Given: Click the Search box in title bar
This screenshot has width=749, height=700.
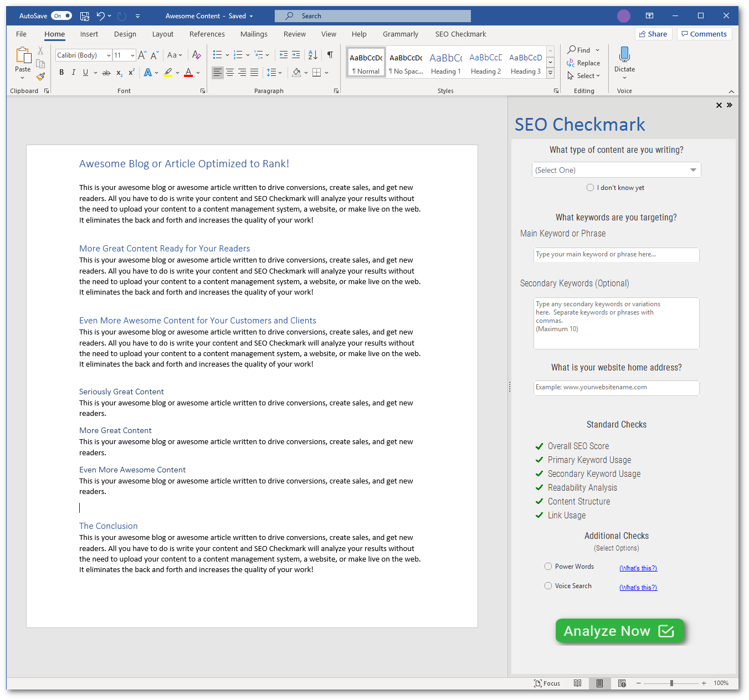Looking at the screenshot, I should (x=373, y=16).
